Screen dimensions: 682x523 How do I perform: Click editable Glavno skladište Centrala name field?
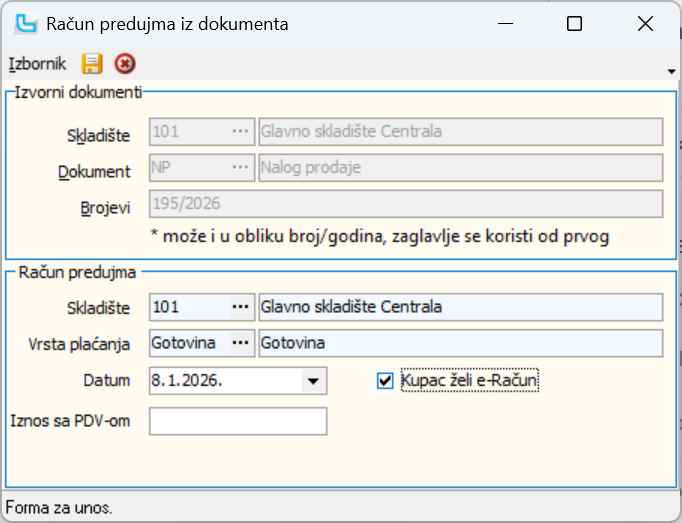(x=461, y=307)
